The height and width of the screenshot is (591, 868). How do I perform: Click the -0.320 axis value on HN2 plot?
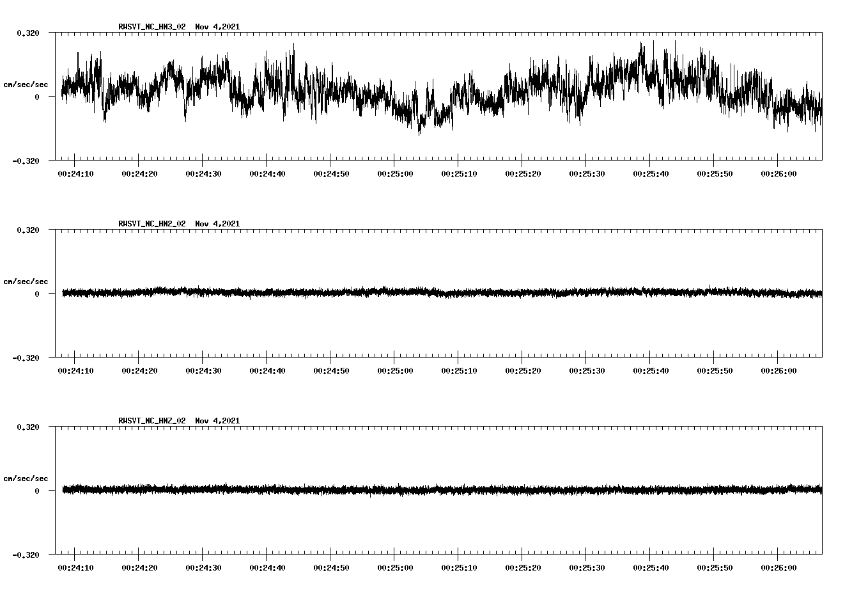point(26,358)
